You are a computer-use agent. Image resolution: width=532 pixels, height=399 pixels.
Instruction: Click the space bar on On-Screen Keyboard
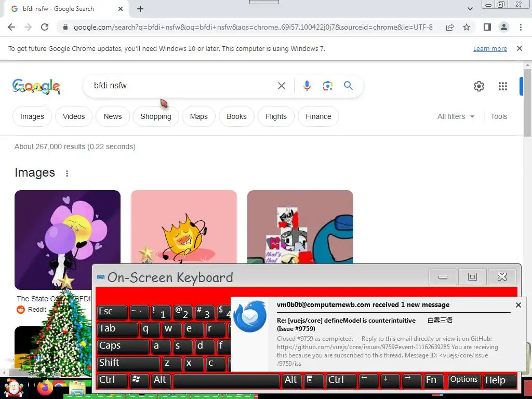[x=227, y=380]
